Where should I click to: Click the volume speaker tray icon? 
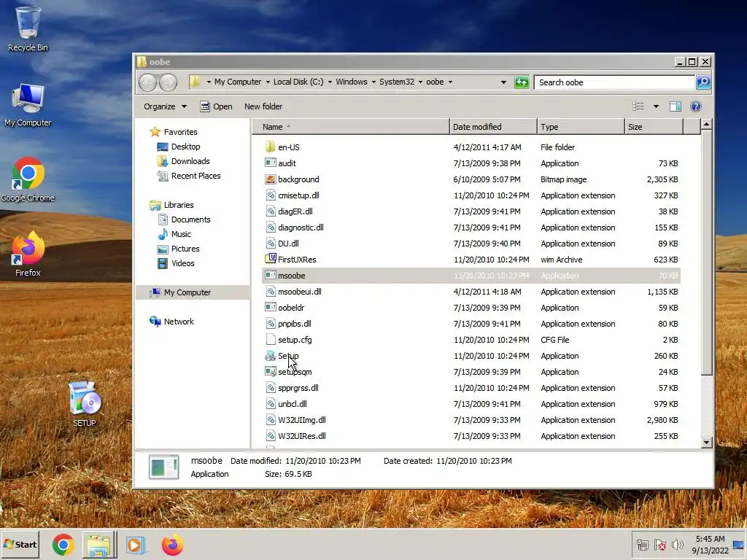pos(677,544)
